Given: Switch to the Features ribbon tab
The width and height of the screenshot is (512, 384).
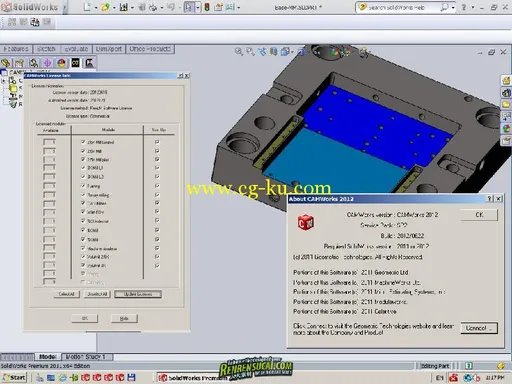Looking at the screenshot, I should (x=16, y=49).
